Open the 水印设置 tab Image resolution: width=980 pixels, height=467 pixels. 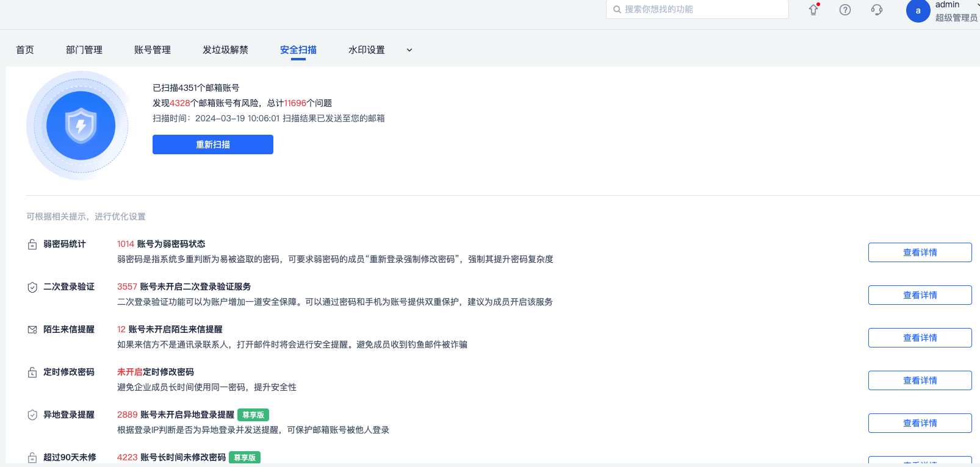coord(367,50)
